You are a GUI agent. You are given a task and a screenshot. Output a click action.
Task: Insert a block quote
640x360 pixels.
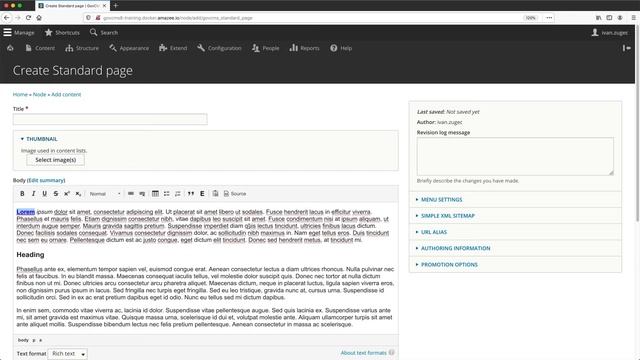pyautogui.click(x=191, y=193)
